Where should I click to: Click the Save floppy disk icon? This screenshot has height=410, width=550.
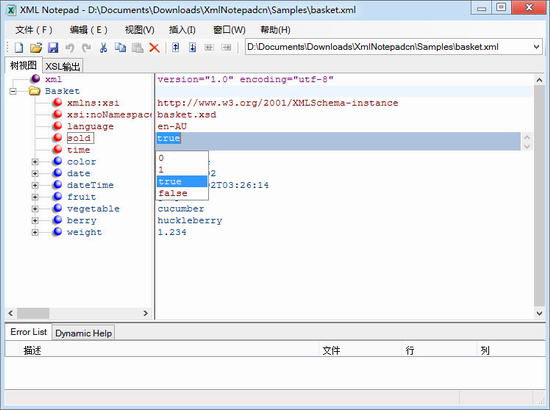pos(53,47)
